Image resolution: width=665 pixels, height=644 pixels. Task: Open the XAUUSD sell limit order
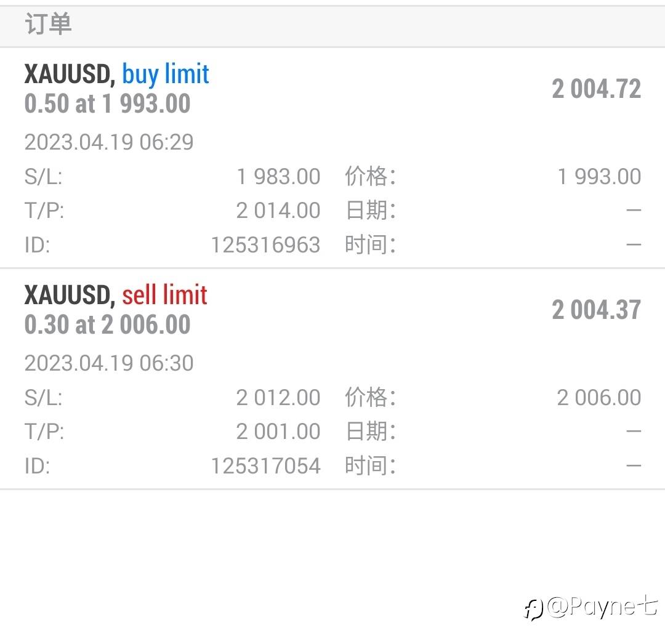click(332, 379)
